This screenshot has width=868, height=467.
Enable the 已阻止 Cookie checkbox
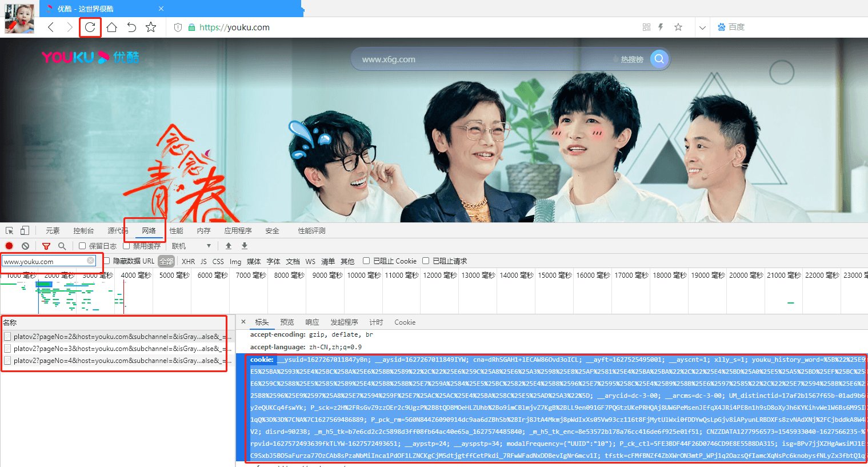366,261
